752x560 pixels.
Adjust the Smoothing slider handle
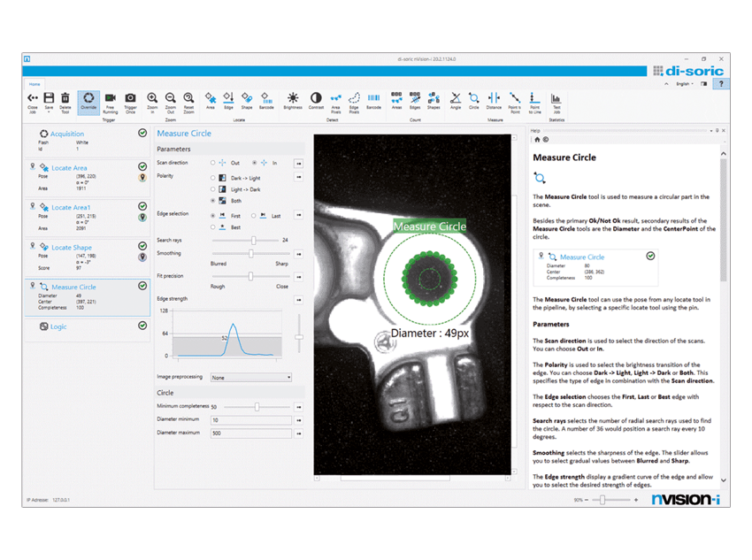click(251, 254)
